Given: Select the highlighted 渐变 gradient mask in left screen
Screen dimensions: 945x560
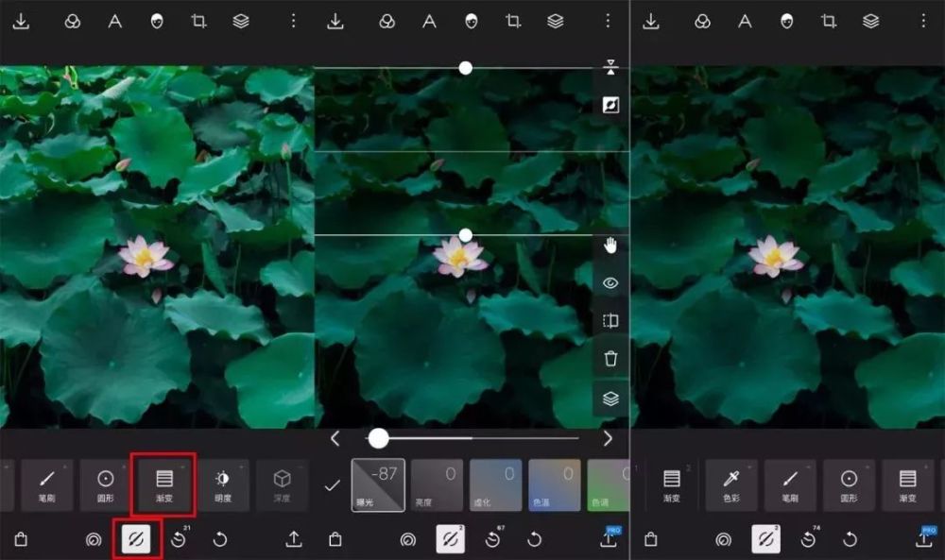Looking at the screenshot, I should tap(163, 485).
